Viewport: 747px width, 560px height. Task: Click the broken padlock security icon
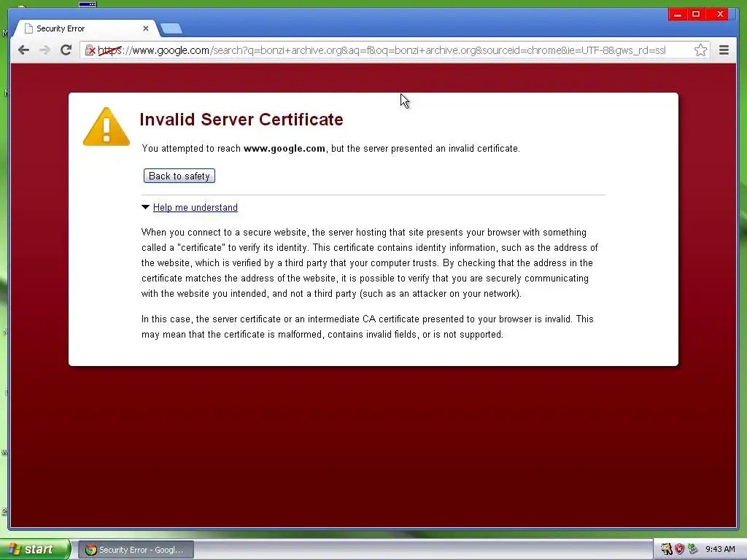click(x=90, y=50)
